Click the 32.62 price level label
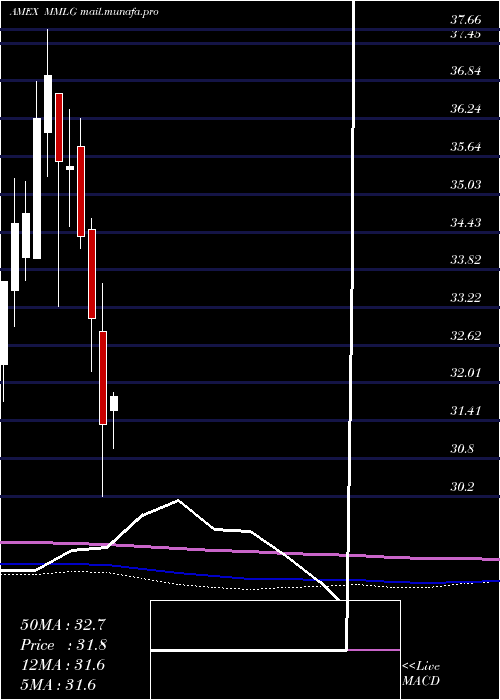The height and width of the screenshot is (700, 500). point(466,336)
